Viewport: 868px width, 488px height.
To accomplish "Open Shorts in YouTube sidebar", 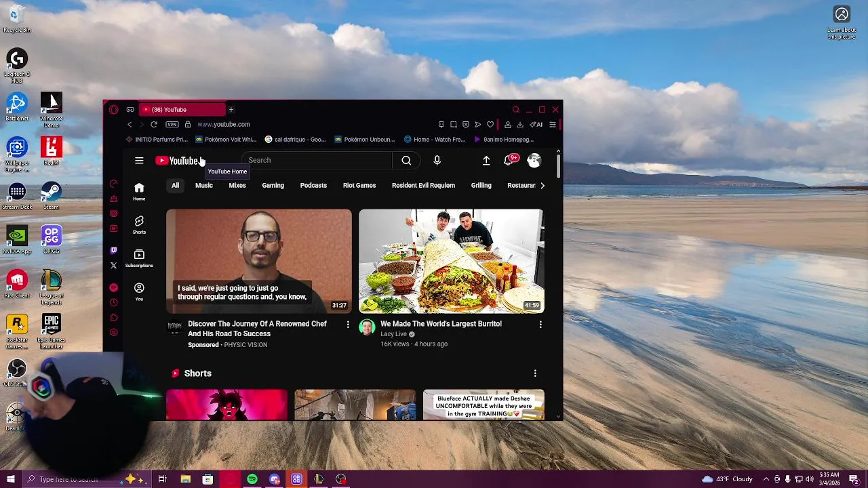I will pos(139,224).
